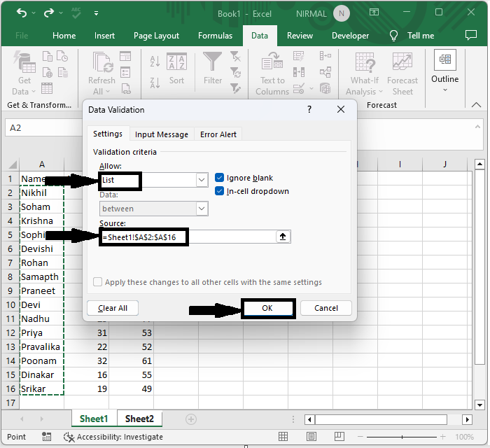Close the Data Validation dialog
Viewport: 490px width, 448px height.
[x=341, y=109]
